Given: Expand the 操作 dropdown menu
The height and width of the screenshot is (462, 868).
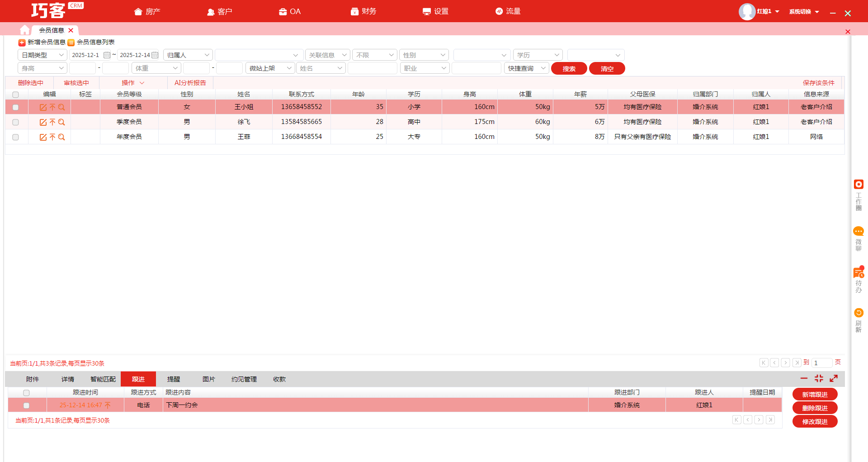Looking at the screenshot, I should point(132,83).
